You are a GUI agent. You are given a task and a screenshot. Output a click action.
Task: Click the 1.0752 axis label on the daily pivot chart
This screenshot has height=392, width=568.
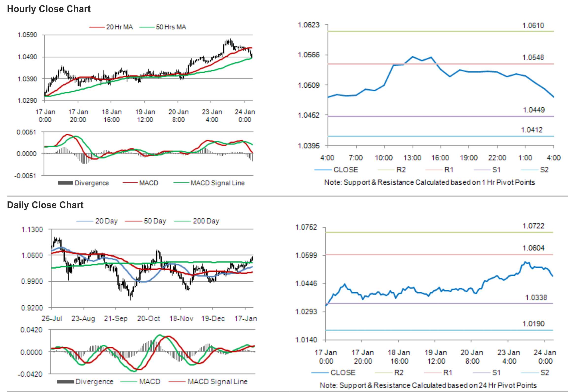[306, 227]
